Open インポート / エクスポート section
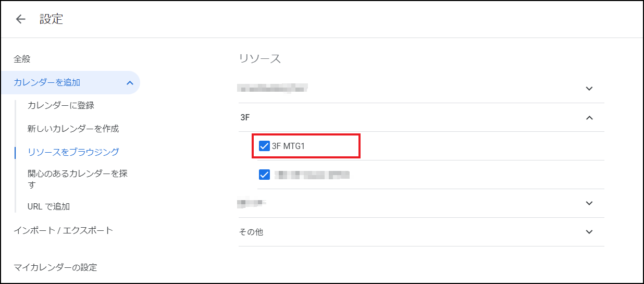This screenshot has height=284, width=644. (63, 230)
